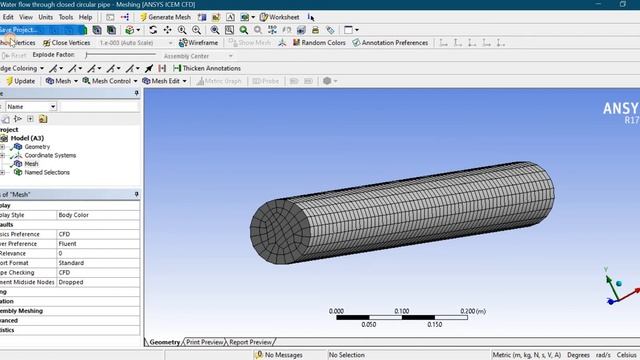The height and width of the screenshot is (360, 640).
Task: Open the Edit menu
Action: (8, 17)
